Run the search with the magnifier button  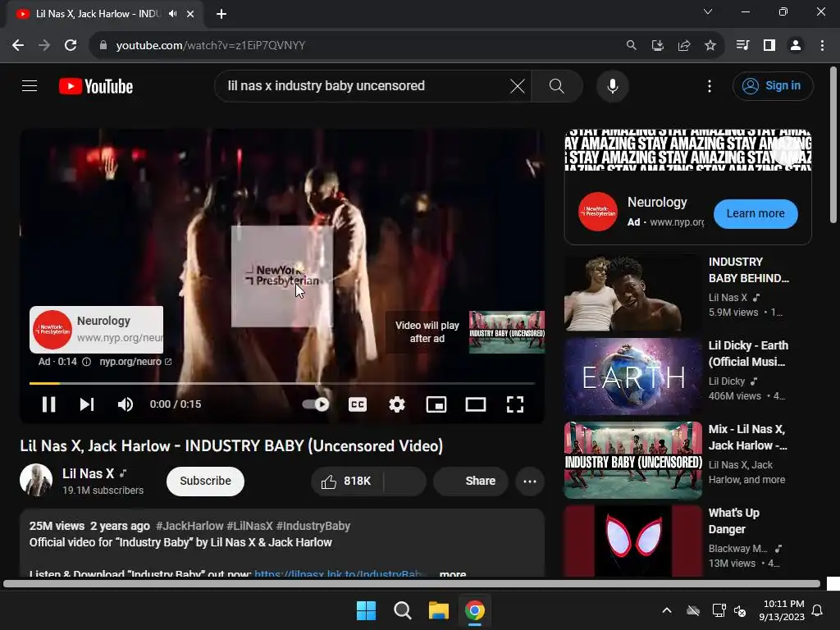(x=557, y=85)
